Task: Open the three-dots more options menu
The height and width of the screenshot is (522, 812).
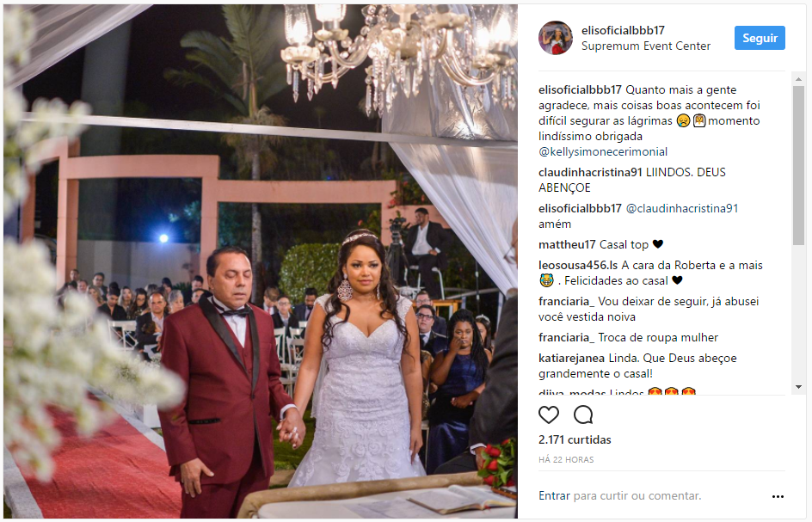Action: click(x=778, y=496)
